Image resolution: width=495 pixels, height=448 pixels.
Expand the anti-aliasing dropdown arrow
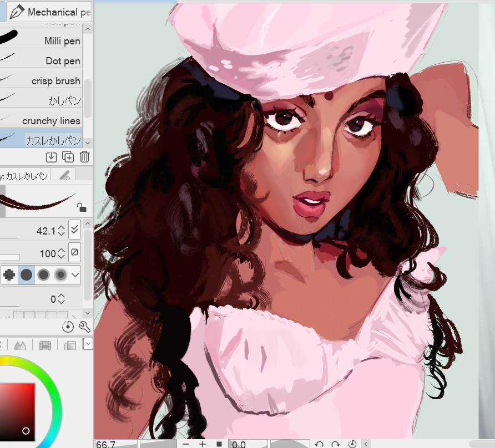click(x=75, y=275)
